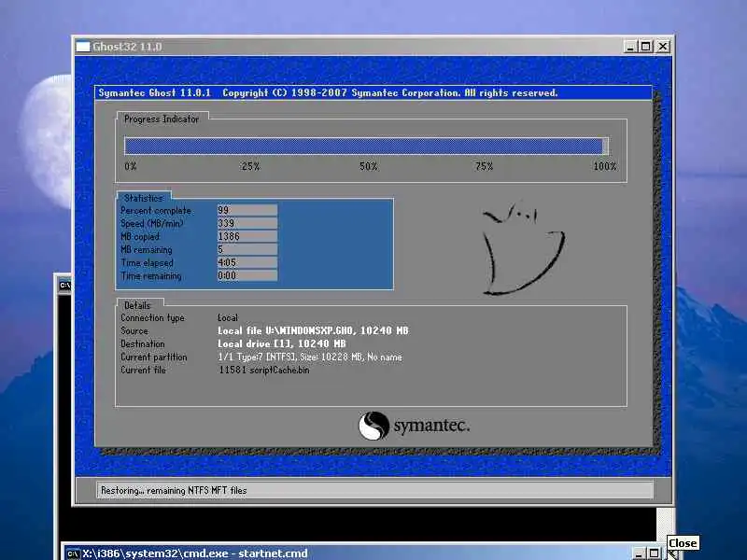Screen dimensions: 747x560
Task: Click the 50% progress marker
Action: click(369, 166)
